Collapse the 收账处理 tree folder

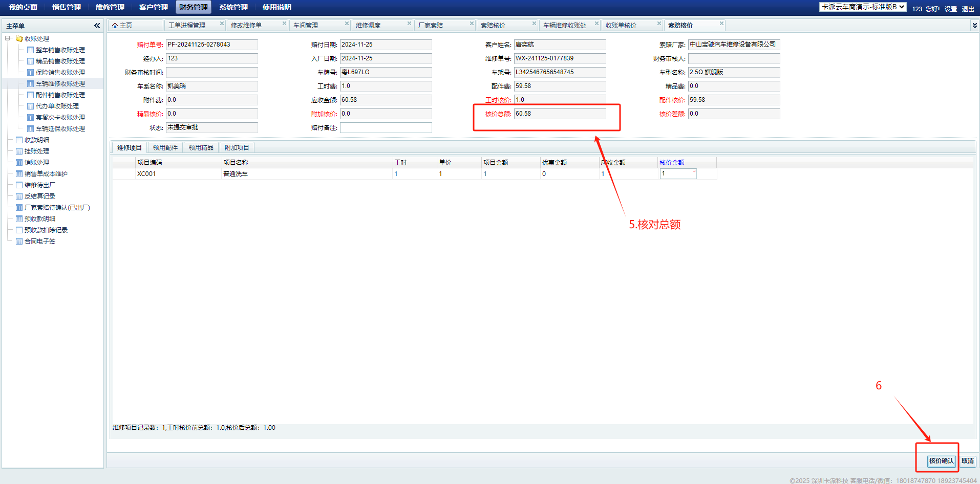point(8,38)
